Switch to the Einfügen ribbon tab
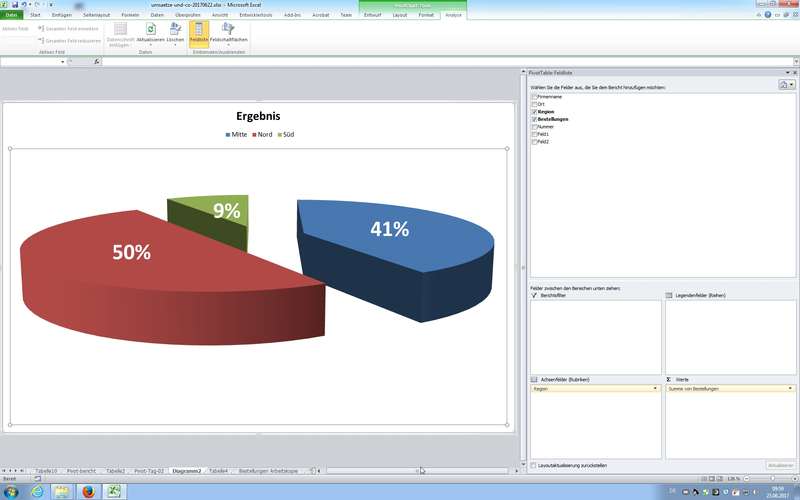 click(62, 15)
